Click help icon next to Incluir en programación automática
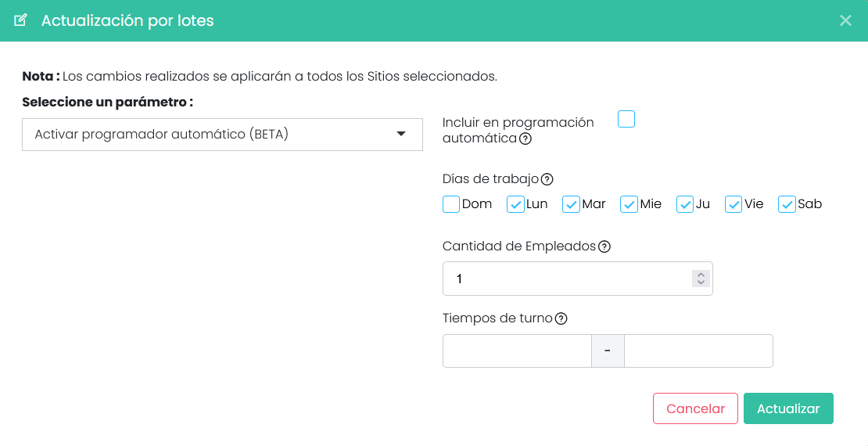This screenshot has width=868, height=446. 526,138
